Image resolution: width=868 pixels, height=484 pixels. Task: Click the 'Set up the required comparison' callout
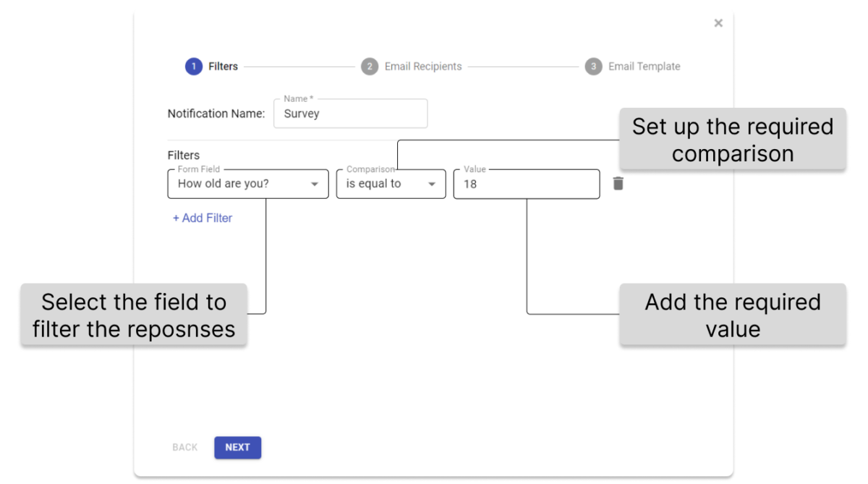pyautogui.click(x=733, y=138)
